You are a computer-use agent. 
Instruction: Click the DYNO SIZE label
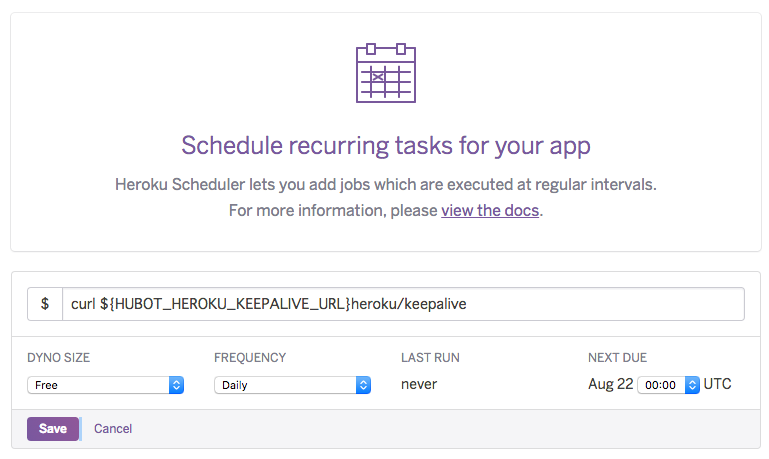[x=58, y=357]
